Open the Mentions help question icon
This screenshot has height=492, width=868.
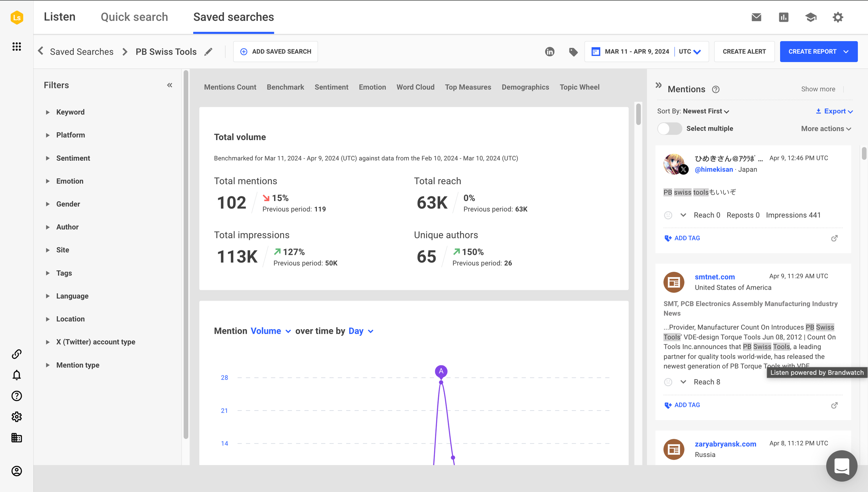(x=716, y=89)
